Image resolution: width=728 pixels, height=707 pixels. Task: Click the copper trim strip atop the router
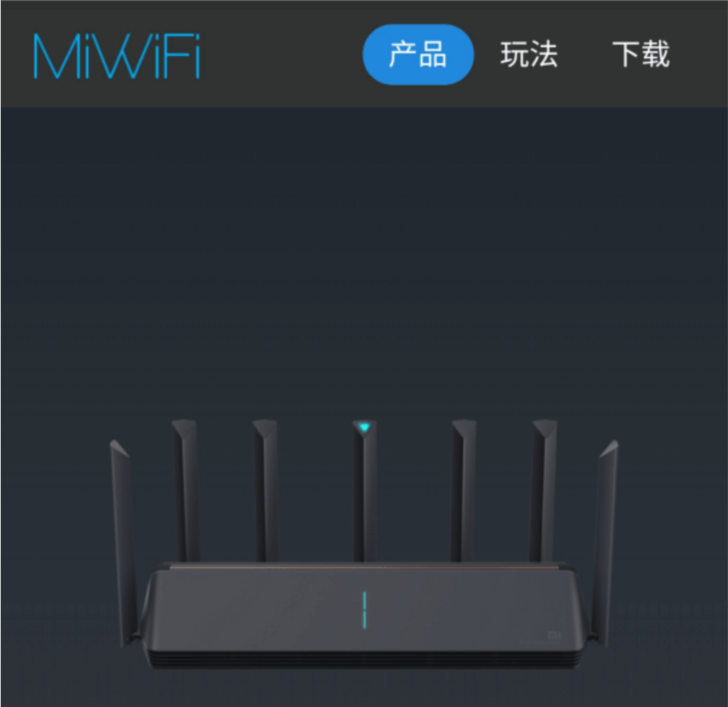pyautogui.click(x=364, y=567)
